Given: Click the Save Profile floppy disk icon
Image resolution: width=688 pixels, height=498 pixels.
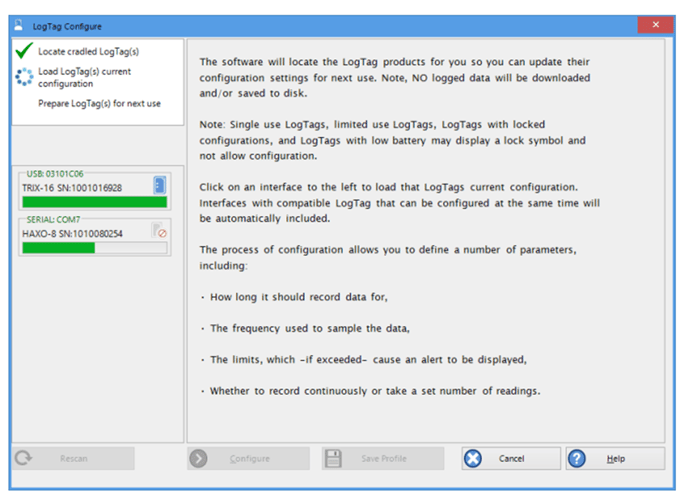Looking at the screenshot, I should [333, 459].
